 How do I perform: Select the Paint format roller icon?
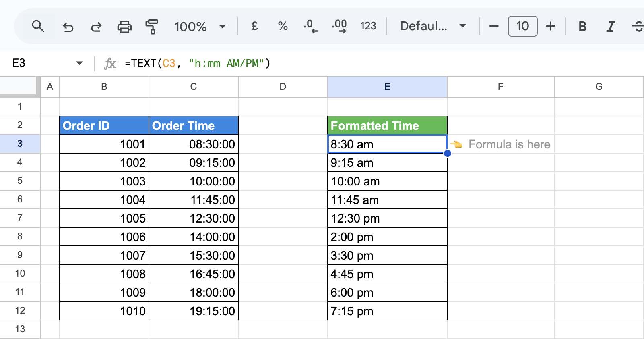[x=152, y=27]
